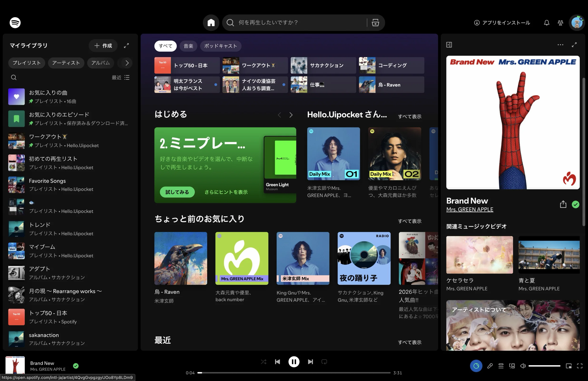Image resolution: width=588 pixels, height=381 pixels.
Task: Open トップ50 - 日本 shortcut tile
Action: (187, 65)
